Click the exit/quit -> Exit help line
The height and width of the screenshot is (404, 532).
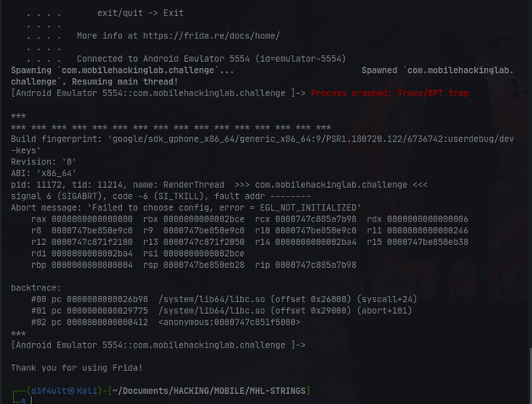click(x=140, y=13)
